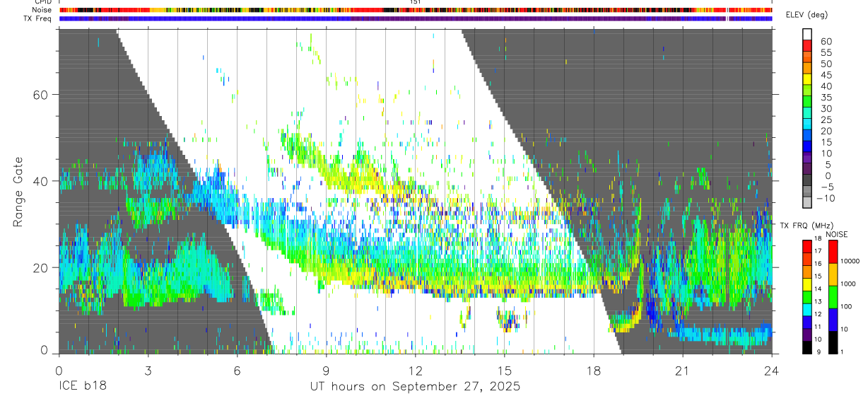Click the '14' tick label on the TX FRQ bar
The width and height of the screenshot is (868, 401).
click(818, 289)
